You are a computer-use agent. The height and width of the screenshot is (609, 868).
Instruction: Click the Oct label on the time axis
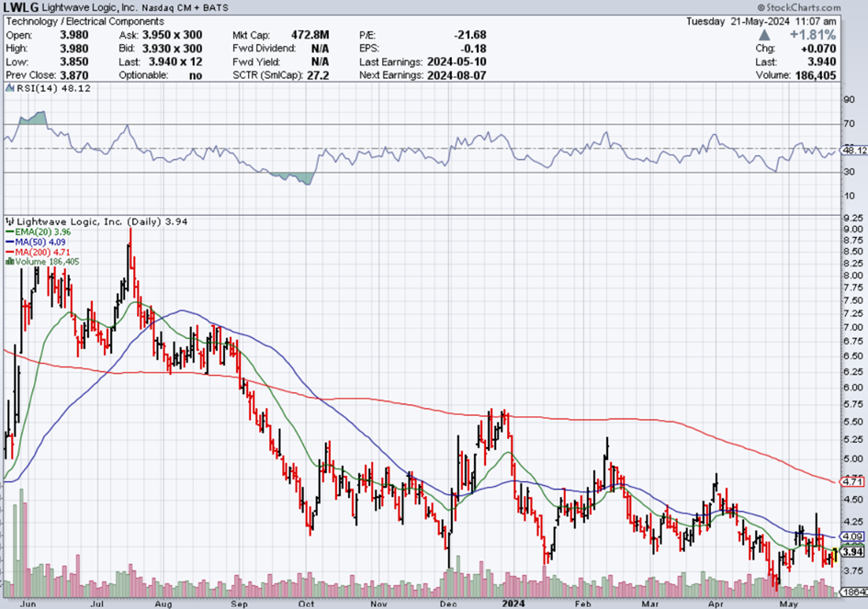306,603
